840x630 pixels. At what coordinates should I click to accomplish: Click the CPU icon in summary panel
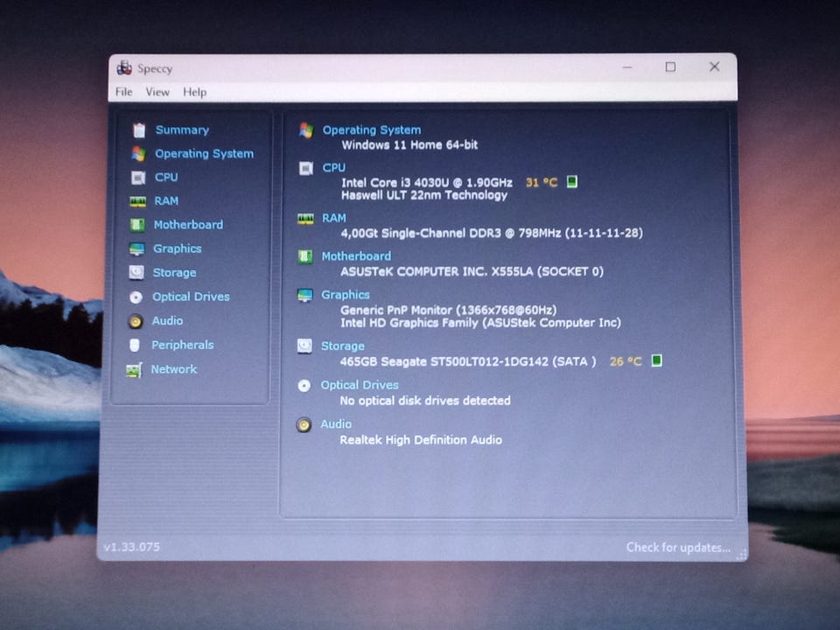coord(306,169)
